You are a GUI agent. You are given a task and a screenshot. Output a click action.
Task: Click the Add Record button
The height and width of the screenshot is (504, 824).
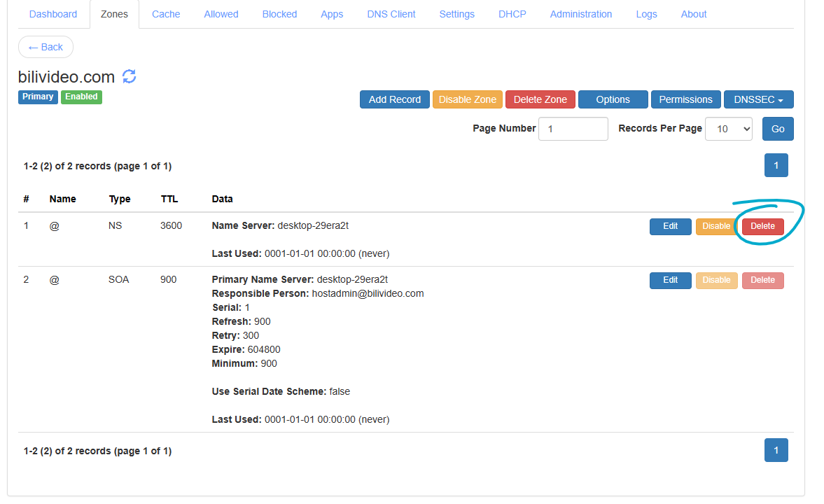click(x=395, y=99)
